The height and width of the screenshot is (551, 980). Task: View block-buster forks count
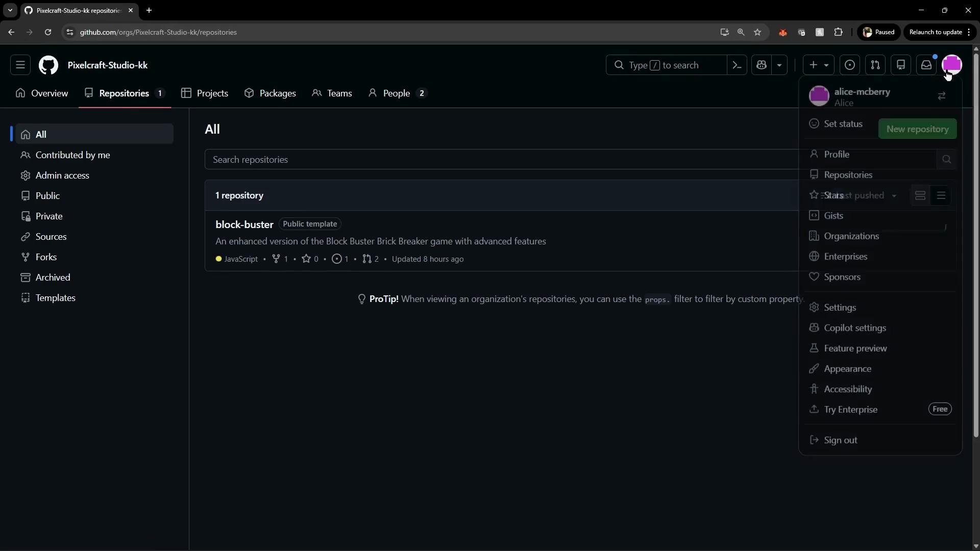click(x=280, y=259)
